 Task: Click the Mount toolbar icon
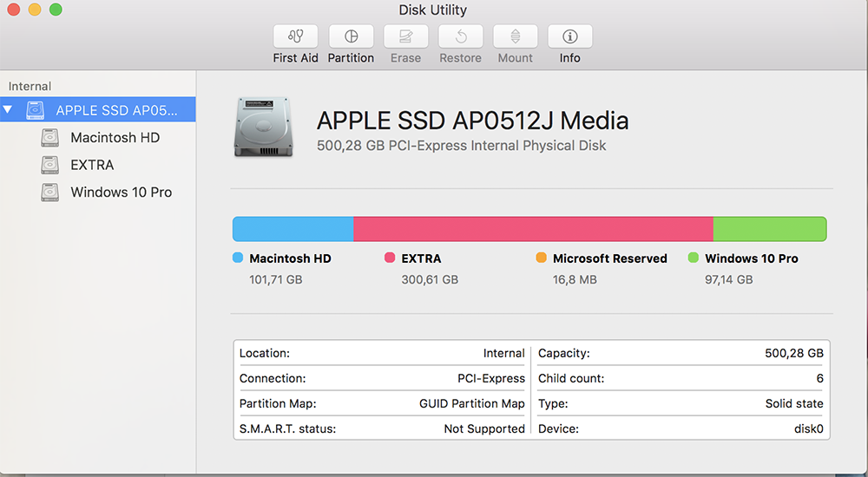[x=515, y=36]
